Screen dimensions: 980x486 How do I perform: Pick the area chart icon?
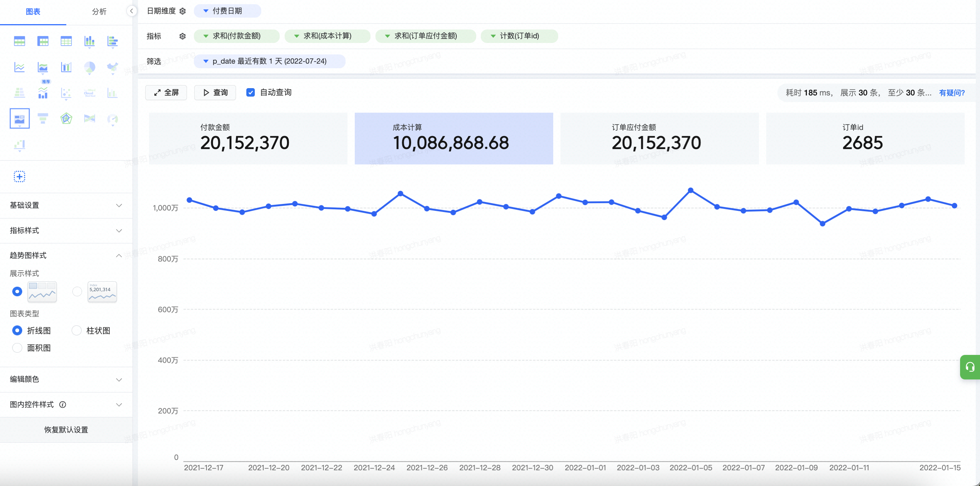[x=43, y=67]
